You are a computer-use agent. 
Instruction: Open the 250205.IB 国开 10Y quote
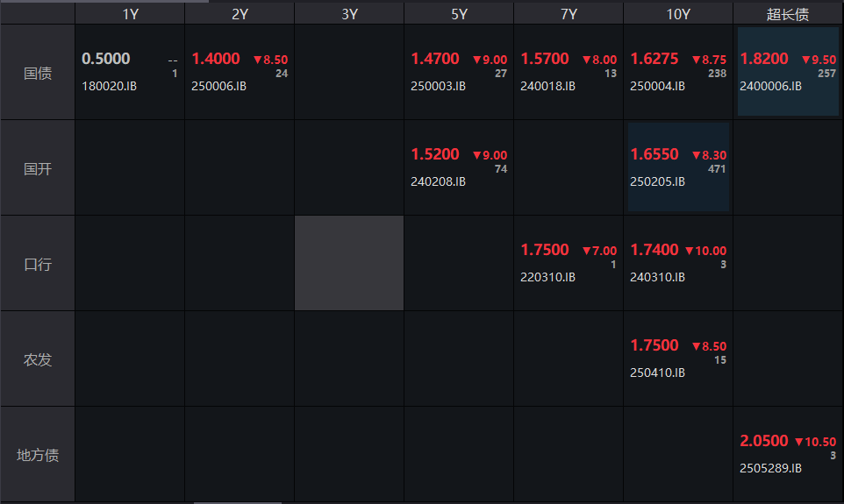pos(677,167)
